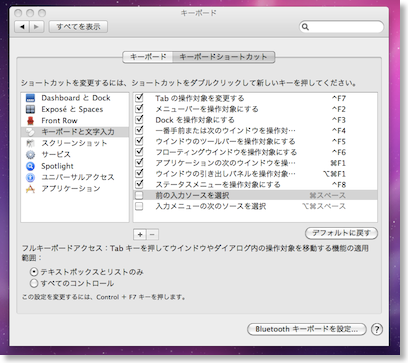Click the Spotlight magnifier icon in list
The image size is (408, 363).
click(30, 166)
